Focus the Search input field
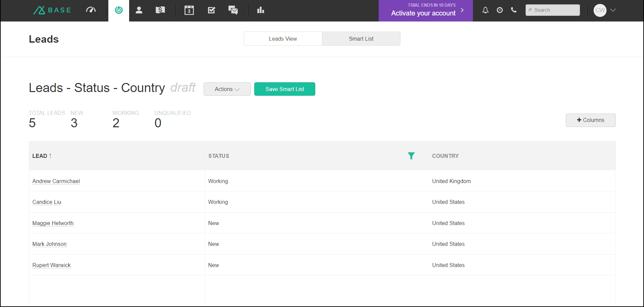644x307 pixels. (553, 10)
